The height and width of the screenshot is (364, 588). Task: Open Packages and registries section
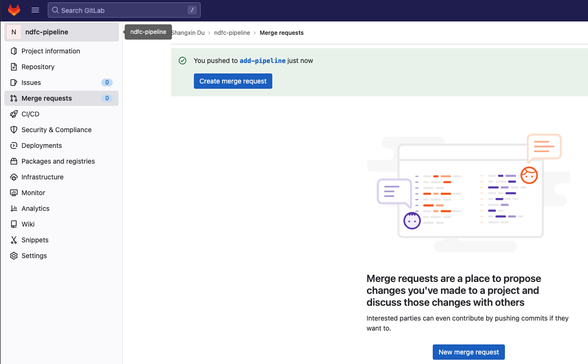61,161
